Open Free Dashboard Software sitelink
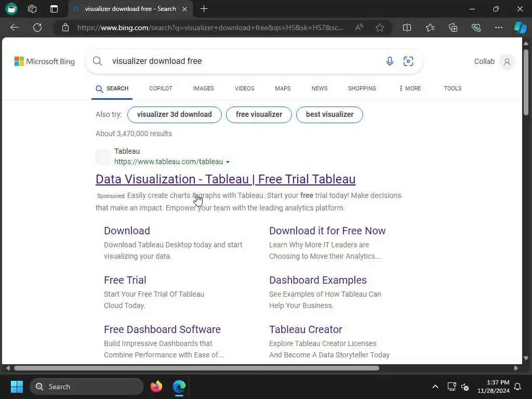This screenshot has height=399, width=532. (162, 329)
